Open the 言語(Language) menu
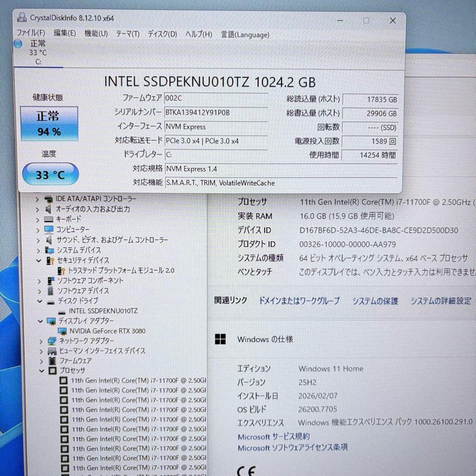The image size is (476, 476). [245, 35]
